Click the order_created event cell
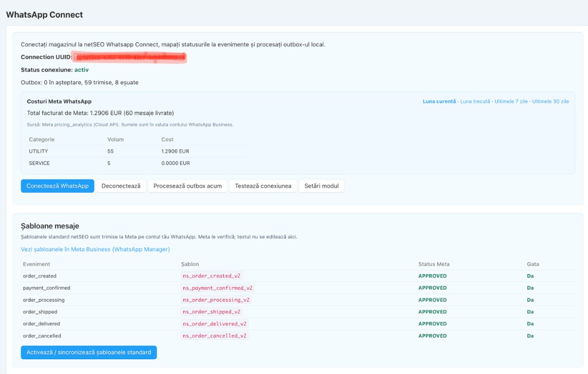 pyautogui.click(x=40, y=276)
